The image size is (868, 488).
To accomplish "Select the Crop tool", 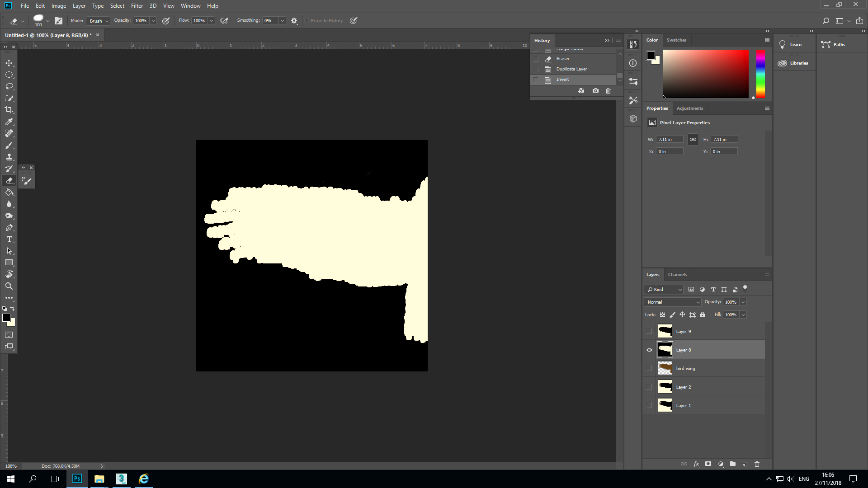I will 9,110.
